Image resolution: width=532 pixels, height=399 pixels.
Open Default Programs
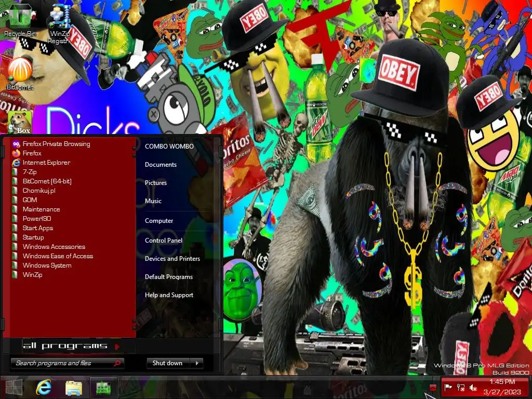(x=169, y=277)
